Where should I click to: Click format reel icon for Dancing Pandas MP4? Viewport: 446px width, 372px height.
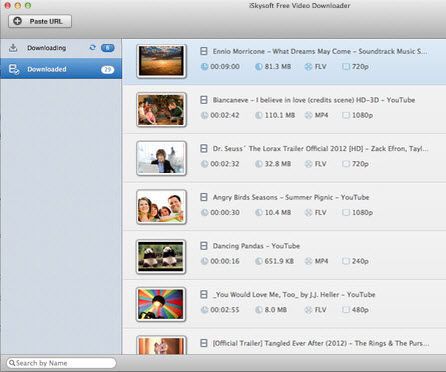(308, 261)
